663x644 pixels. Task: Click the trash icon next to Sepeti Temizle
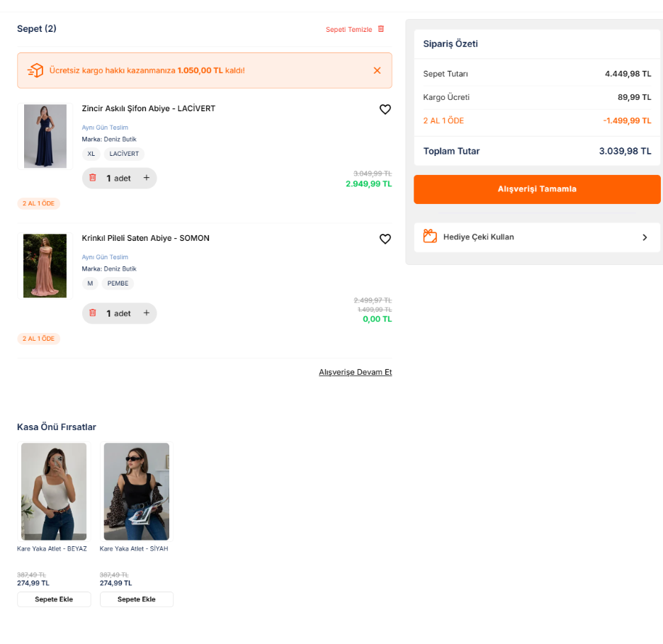coord(381,29)
